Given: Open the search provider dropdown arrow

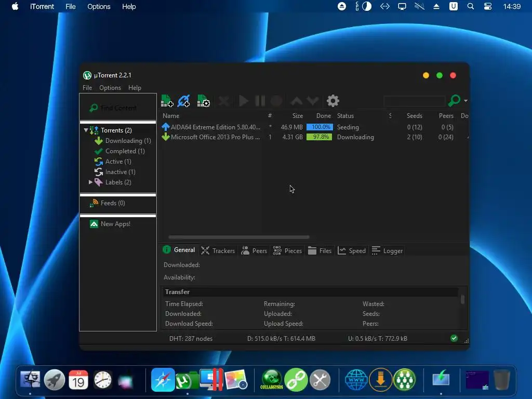Looking at the screenshot, I should (465, 101).
